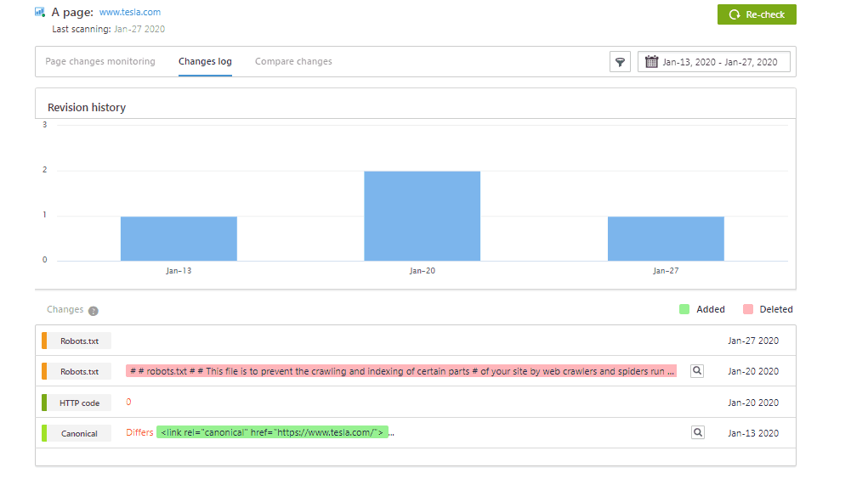This screenshot has width=868, height=479.
Task: Click the Changes help question mark icon
Action: coord(94,311)
